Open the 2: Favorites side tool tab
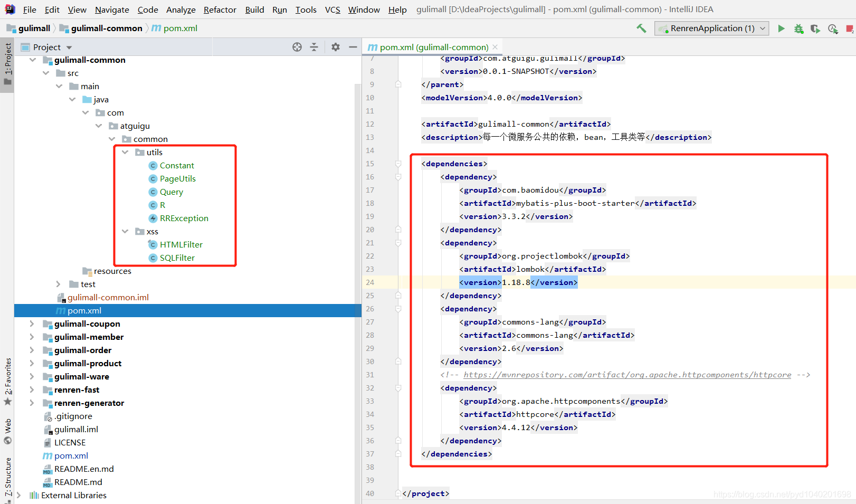The width and height of the screenshot is (856, 504). tap(7, 382)
